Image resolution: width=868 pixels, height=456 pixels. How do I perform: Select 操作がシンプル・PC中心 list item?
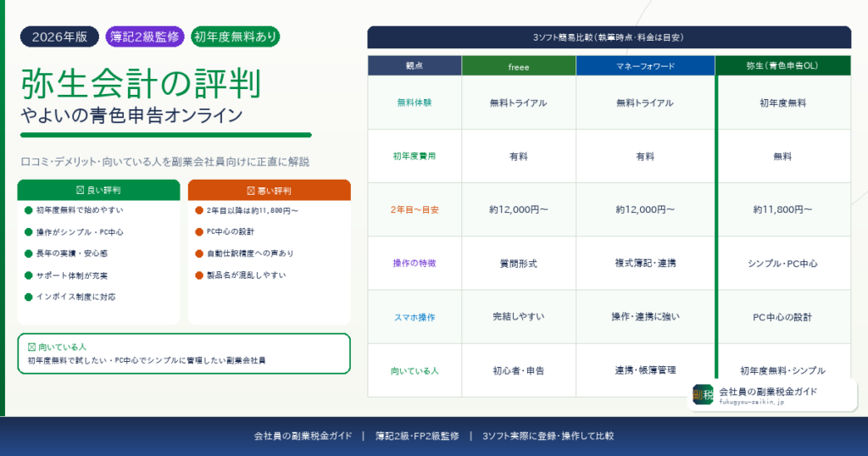75,232
